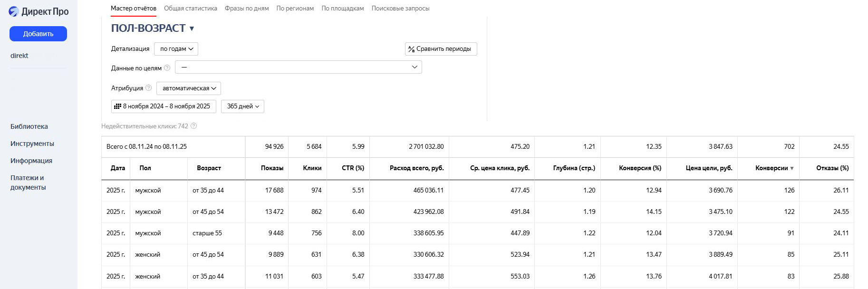Open the Детализация по годам dropdown
Screen dimensions: 868x289
[x=176, y=49]
